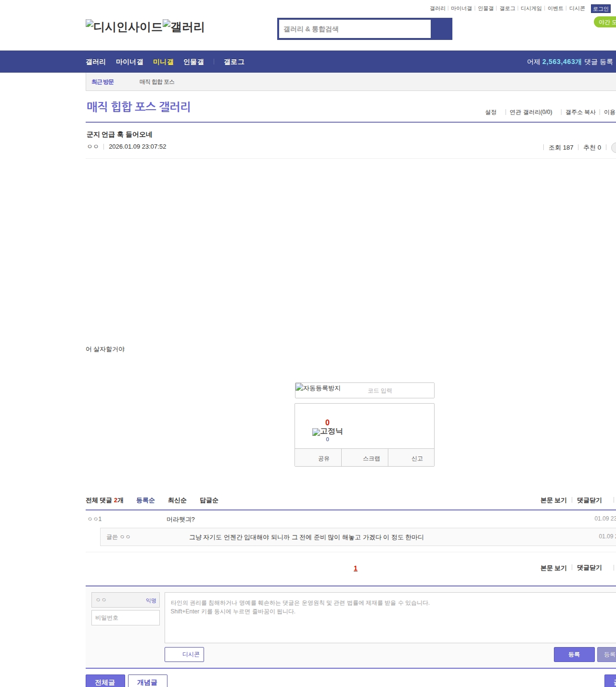Image resolution: width=616 pixels, height=687 pixels.
Task: Submit the comment with the 등록 button
Action: (x=574, y=654)
